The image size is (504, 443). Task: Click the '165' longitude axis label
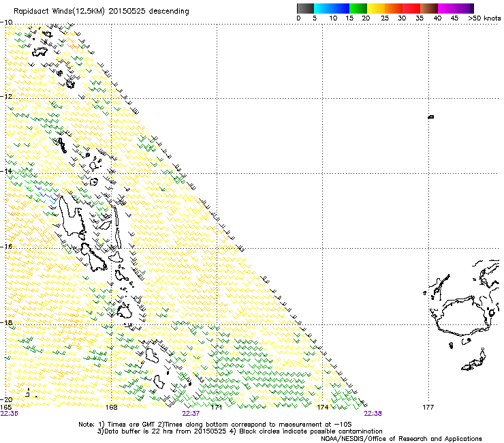pos(5,408)
